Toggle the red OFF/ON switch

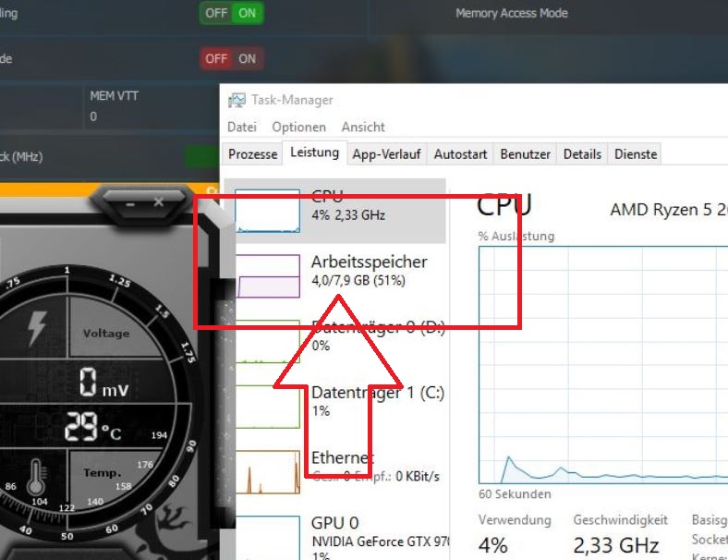tap(231, 58)
